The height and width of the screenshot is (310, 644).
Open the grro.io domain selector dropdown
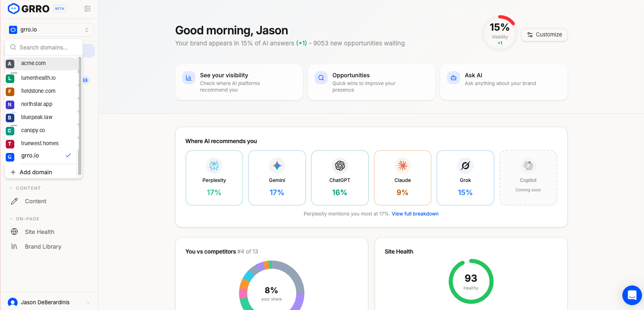(x=49, y=30)
